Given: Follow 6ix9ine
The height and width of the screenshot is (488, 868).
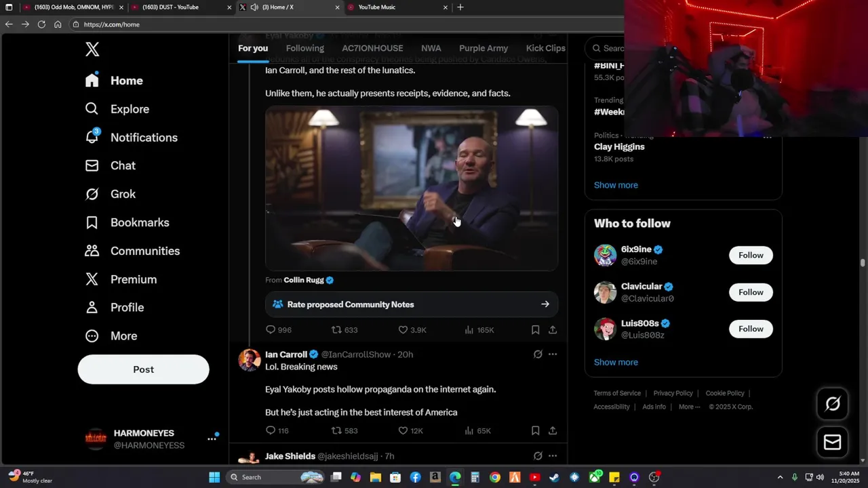Looking at the screenshot, I should pyautogui.click(x=751, y=256).
